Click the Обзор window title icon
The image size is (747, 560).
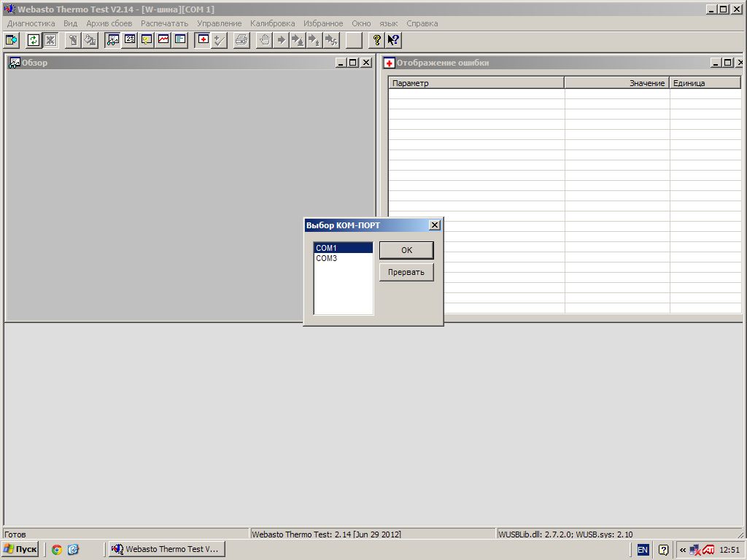(x=15, y=63)
